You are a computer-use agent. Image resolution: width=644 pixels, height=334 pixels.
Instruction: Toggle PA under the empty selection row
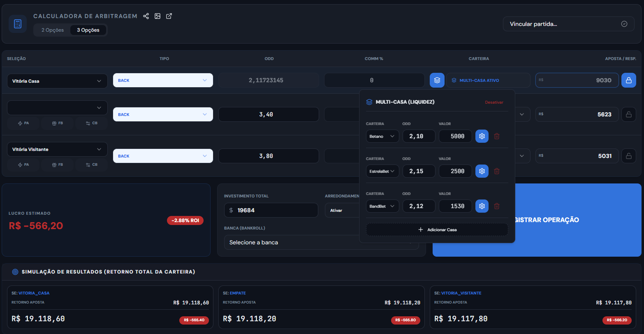[23, 123]
